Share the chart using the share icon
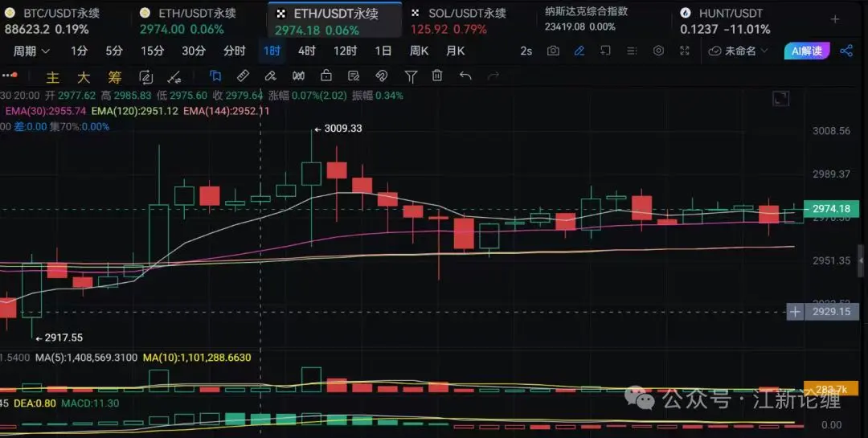 [x=846, y=51]
